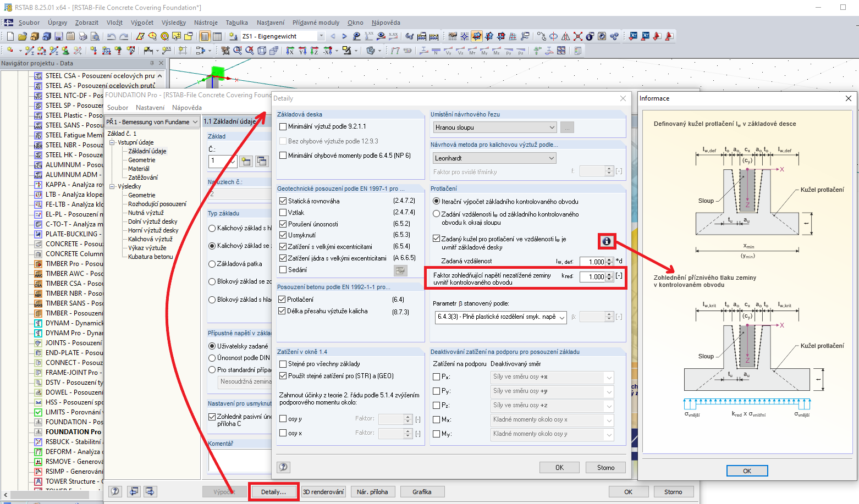Go to next load case arrow

coord(345,36)
